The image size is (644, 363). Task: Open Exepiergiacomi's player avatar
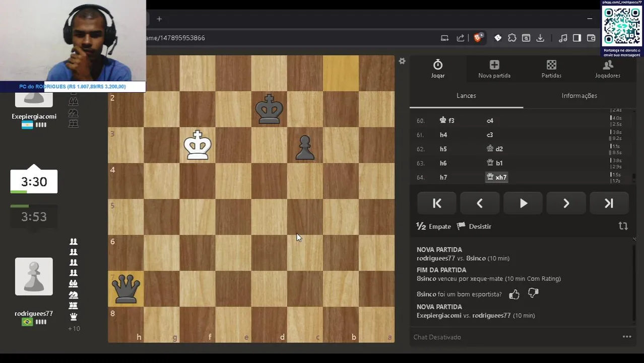(x=34, y=99)
